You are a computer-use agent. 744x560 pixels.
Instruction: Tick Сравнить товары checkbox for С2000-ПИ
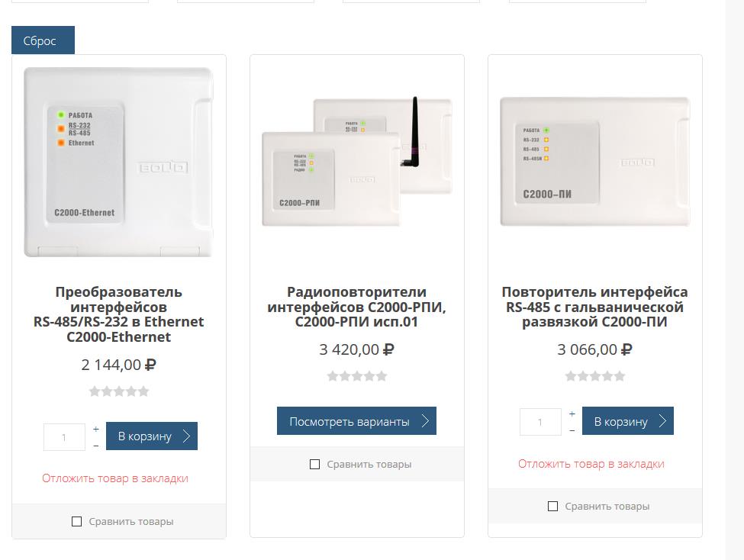tap(552, 507)
